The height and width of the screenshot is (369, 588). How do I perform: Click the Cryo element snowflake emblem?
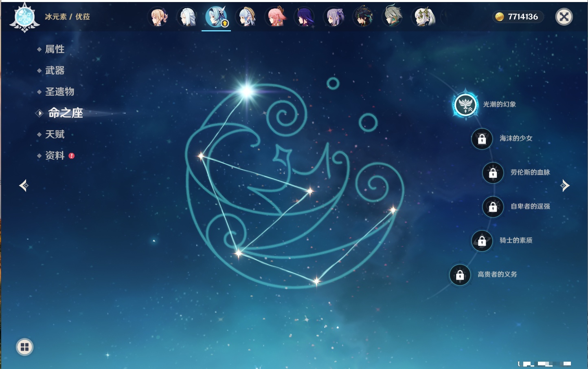coord(24,17)
